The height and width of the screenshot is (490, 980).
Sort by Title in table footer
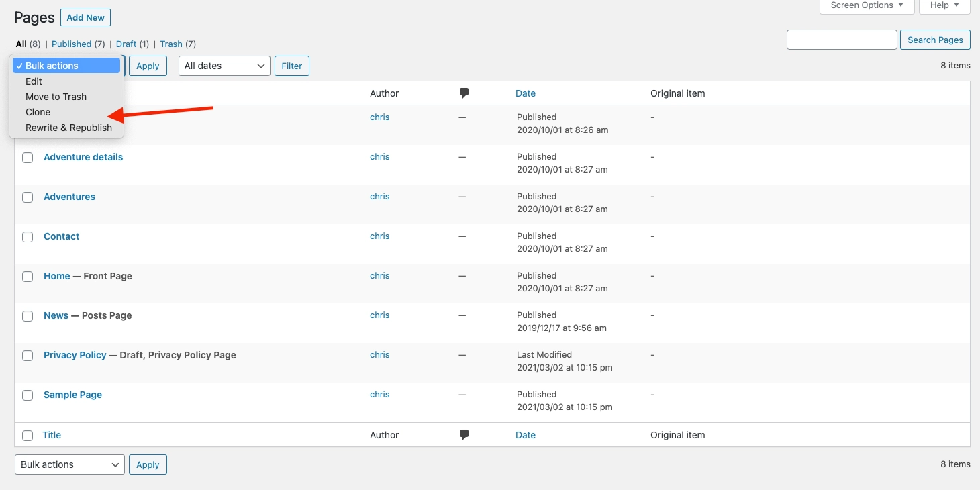pyautogui.click(x=52, y=435)
